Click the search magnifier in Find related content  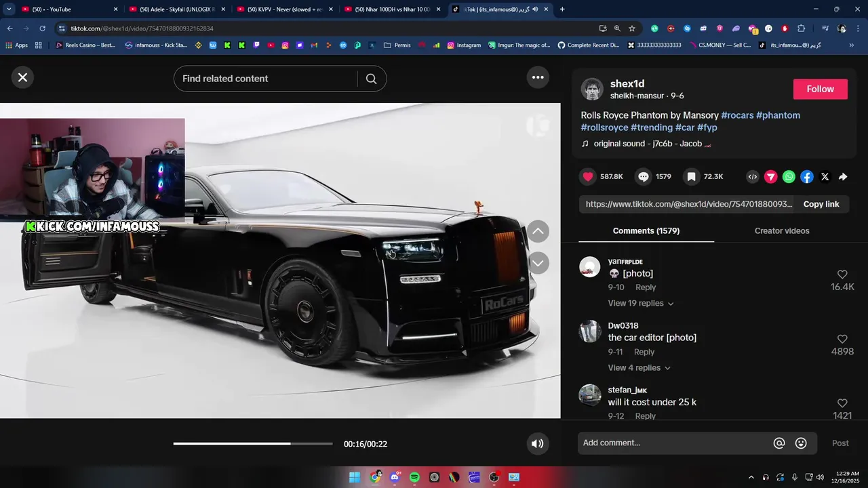click(371, 79)
